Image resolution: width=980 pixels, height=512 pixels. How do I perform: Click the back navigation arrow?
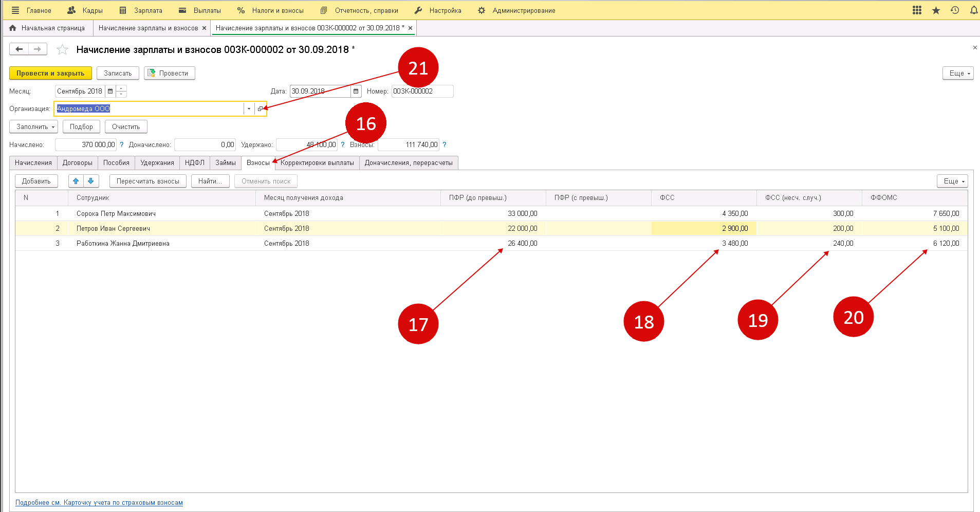click(x=19, y=49)
